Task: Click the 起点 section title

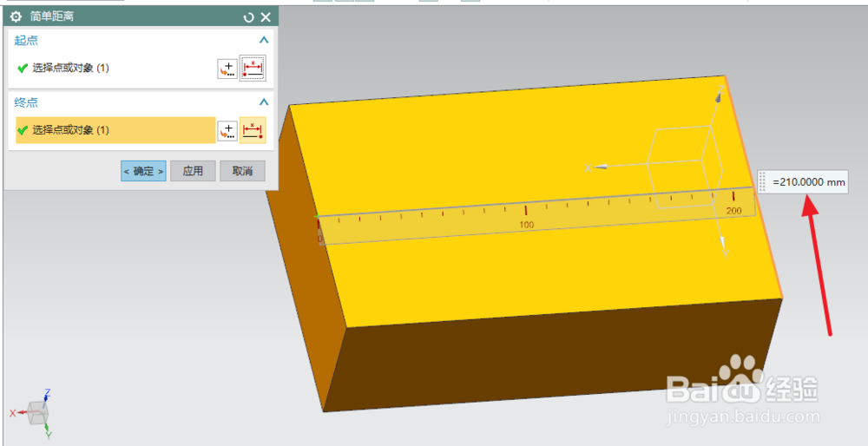Action: point(26,40)
